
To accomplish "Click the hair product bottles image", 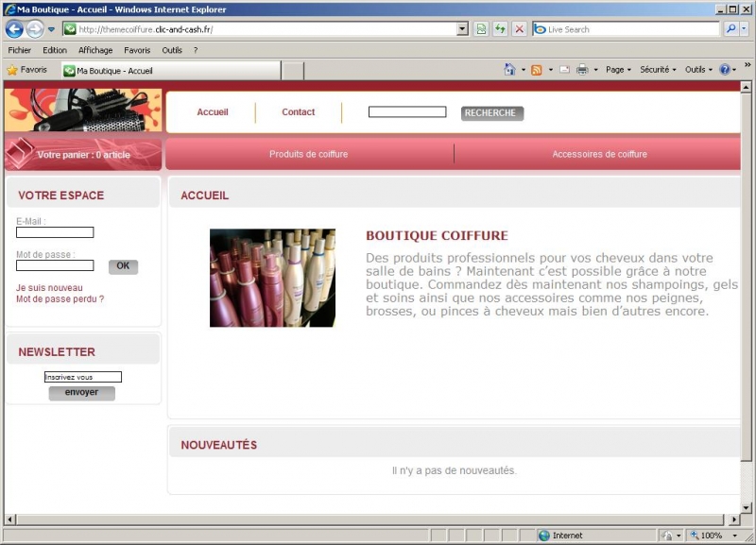I will pos(272,278).
